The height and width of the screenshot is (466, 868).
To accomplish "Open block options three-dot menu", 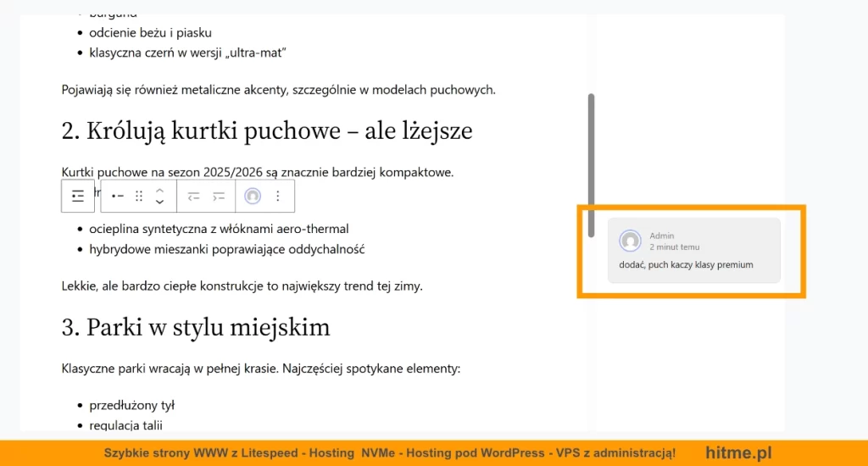I will 278,196.
